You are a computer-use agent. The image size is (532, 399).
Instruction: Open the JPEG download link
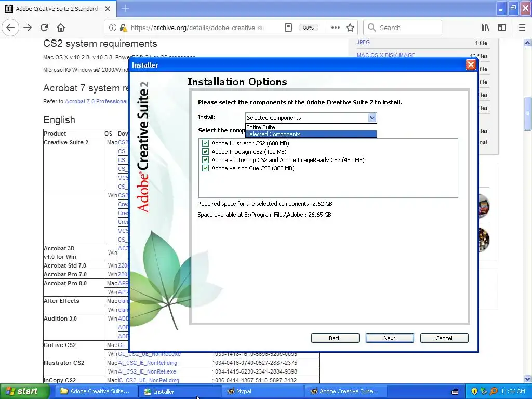pos(363,42)
